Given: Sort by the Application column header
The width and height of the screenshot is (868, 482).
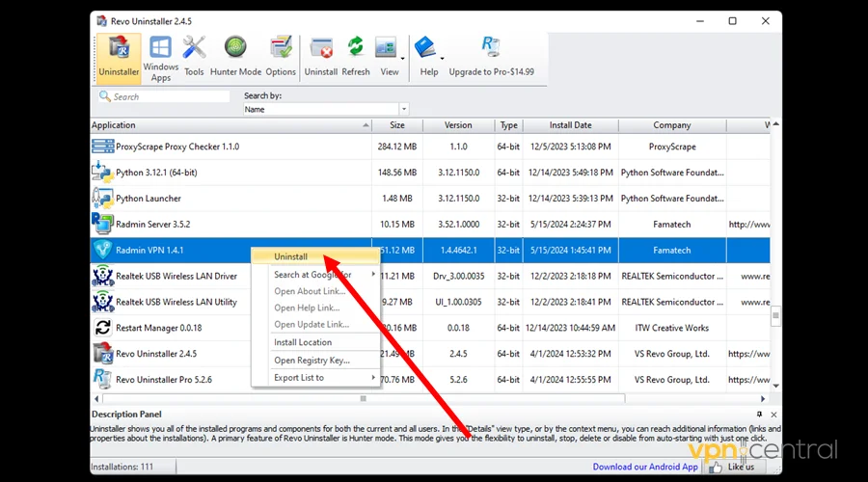Looking at the screenshot, I should click(231, 125).
